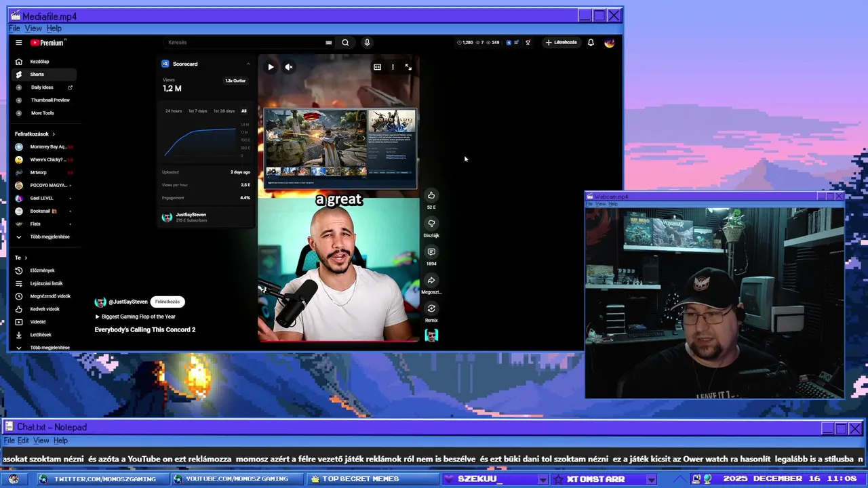Select the 1st 28 days tab

pos(224,111)
